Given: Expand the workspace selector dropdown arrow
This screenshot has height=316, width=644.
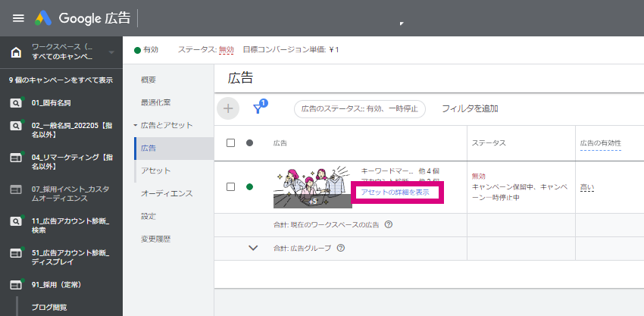Looking at the screenshot, I should 111,52.
